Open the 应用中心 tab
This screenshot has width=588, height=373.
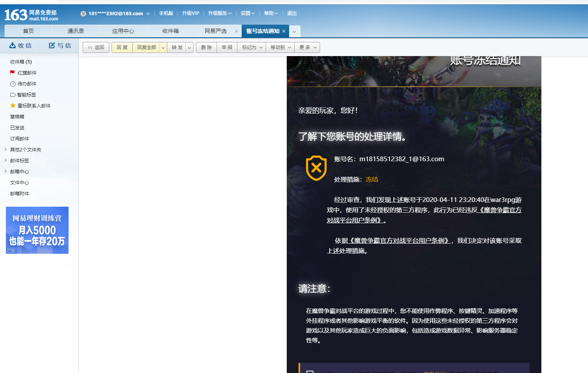point(123,31)
